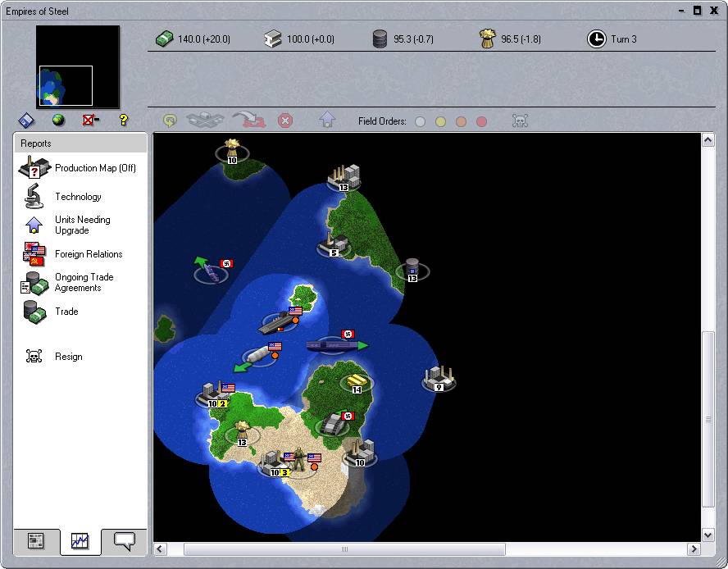Switch to the newspaper tab
Screen dimensions: 728x569
(x=36, y=541)
